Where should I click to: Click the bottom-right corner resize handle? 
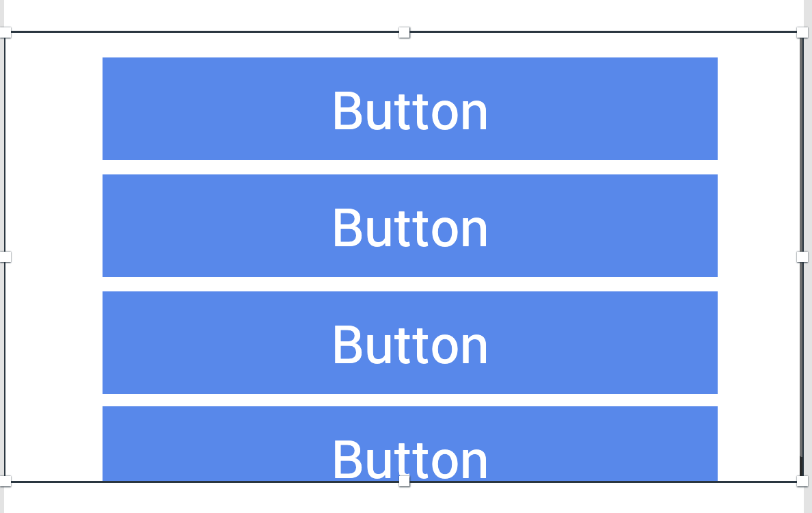coord(802,481)
